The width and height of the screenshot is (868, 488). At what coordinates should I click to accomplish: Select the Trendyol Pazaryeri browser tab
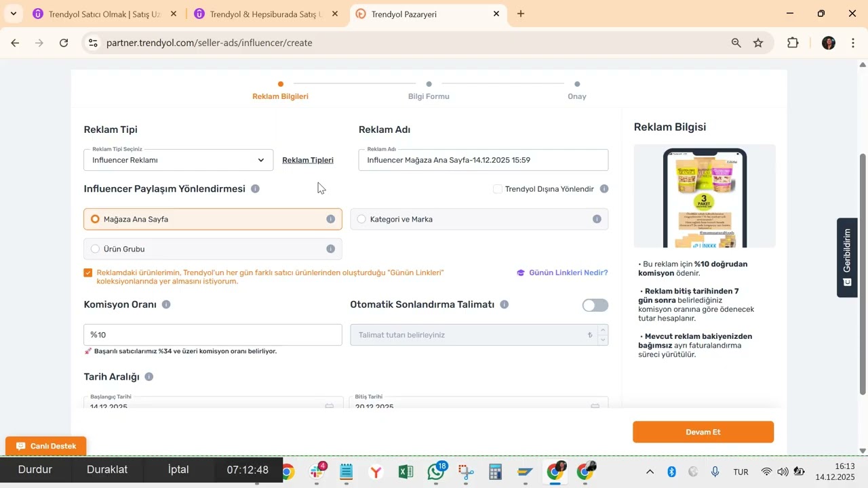[x=427, y=14]
